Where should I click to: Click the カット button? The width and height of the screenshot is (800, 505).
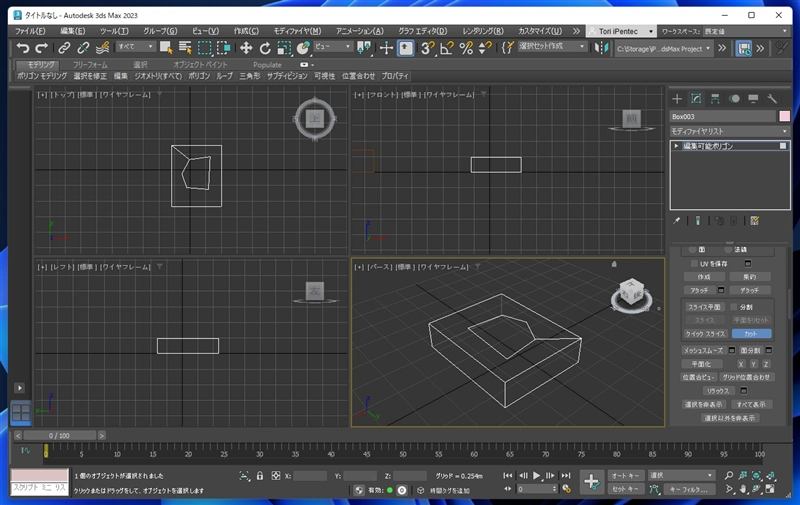[751, 334]
